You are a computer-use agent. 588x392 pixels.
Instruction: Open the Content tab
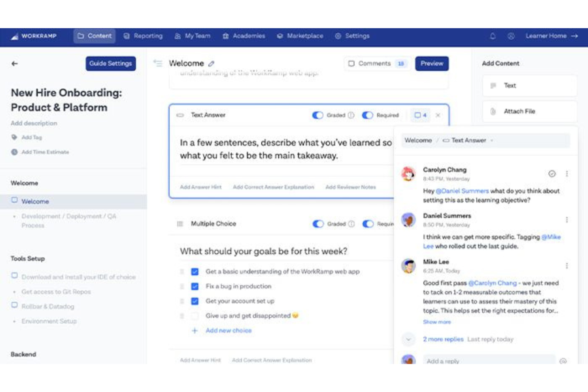click(95, 36)
